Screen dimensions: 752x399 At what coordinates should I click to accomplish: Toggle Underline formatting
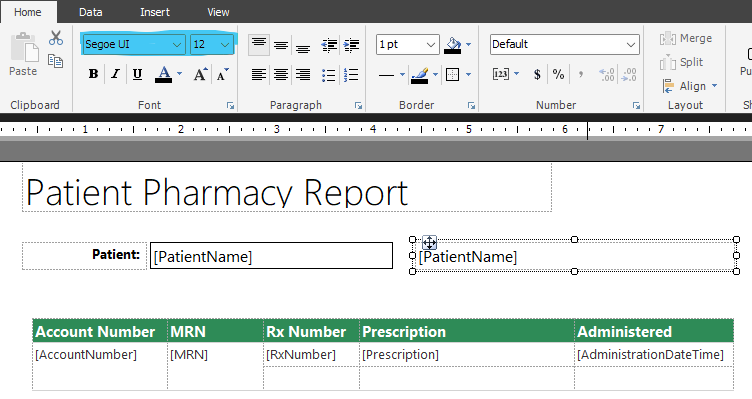pyautogui.click(x=137, y=74)
